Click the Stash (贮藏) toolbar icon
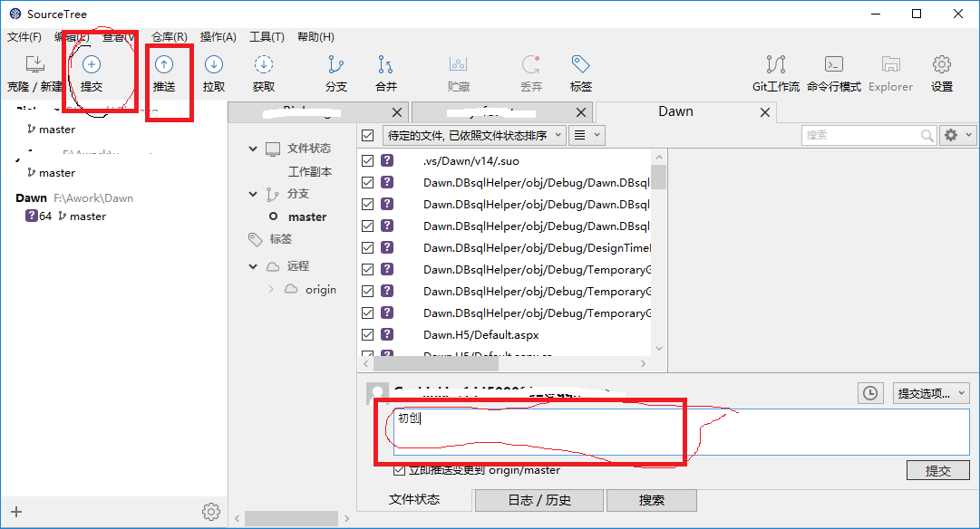This screenshot has height=529, width=980. click(458, 64)
